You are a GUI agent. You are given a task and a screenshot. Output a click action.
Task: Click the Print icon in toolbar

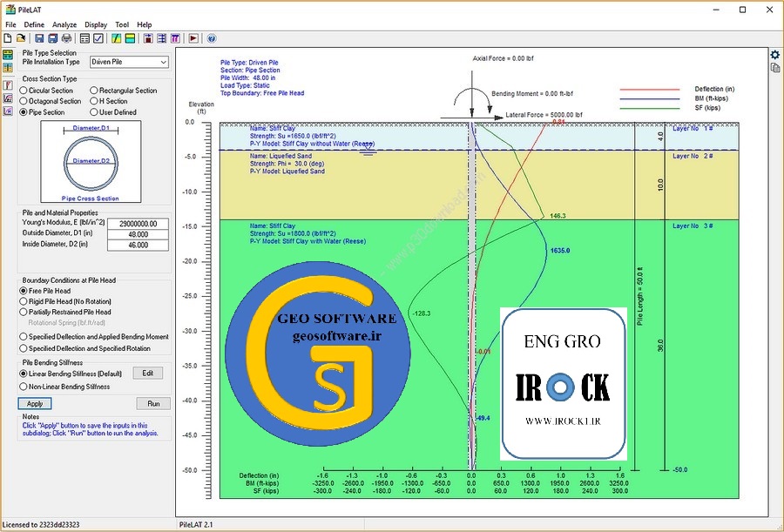coord(66,38)
